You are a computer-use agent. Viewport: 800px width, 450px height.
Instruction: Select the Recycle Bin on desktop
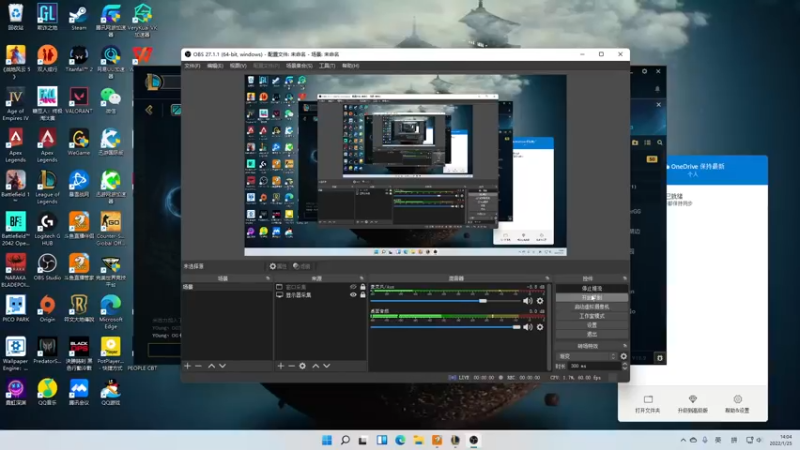coord(15,17)
